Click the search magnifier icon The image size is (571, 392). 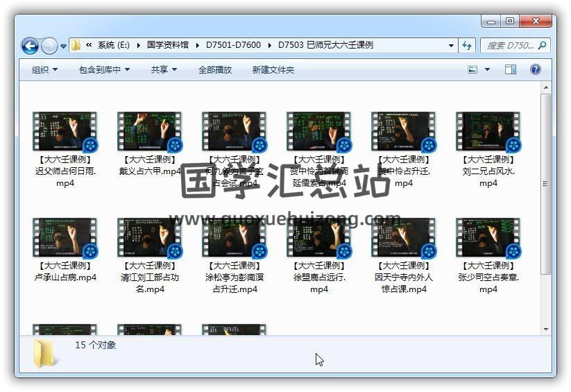coord(543,46)
